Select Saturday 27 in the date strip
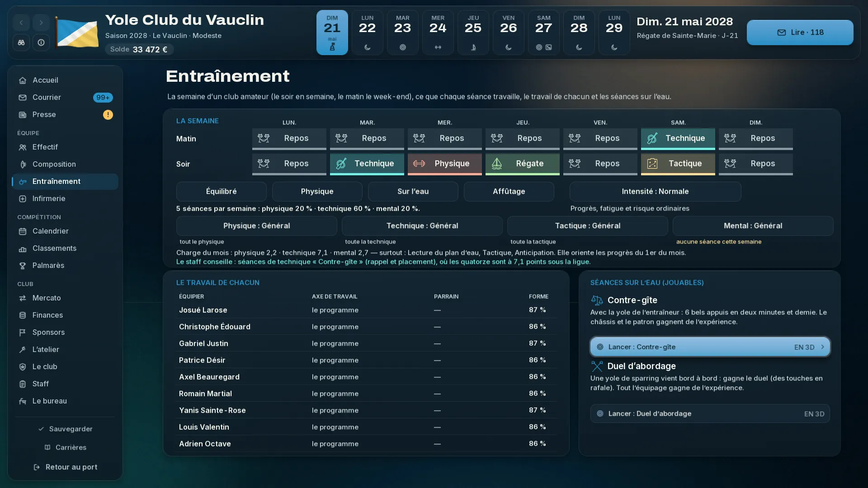 point(543,33)
